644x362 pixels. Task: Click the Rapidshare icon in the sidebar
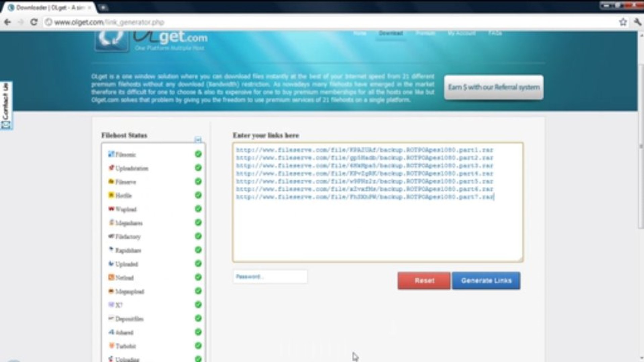[111, 250]
